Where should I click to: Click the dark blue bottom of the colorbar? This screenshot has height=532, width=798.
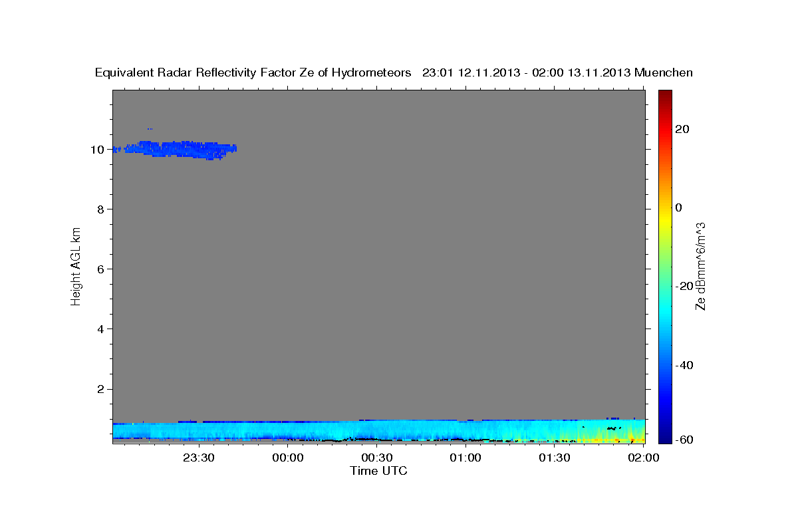pyautogui.click(x=665, y=437)
